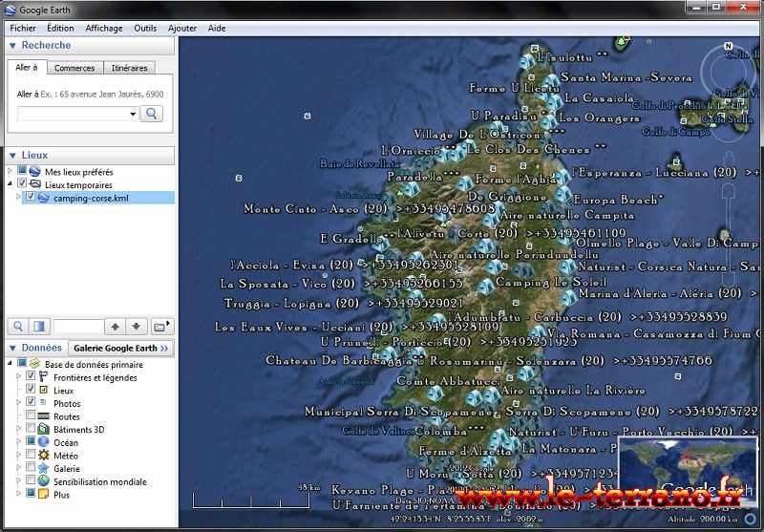Viewport: 764px width, 532px height.
Task: Click the Océan globe icon
Action: pyautogui.click(x=44, y=442)
